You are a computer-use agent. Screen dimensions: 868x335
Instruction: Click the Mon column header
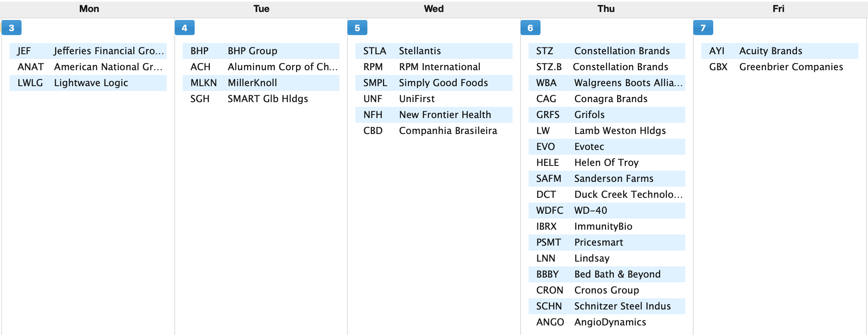click(89, 9)
